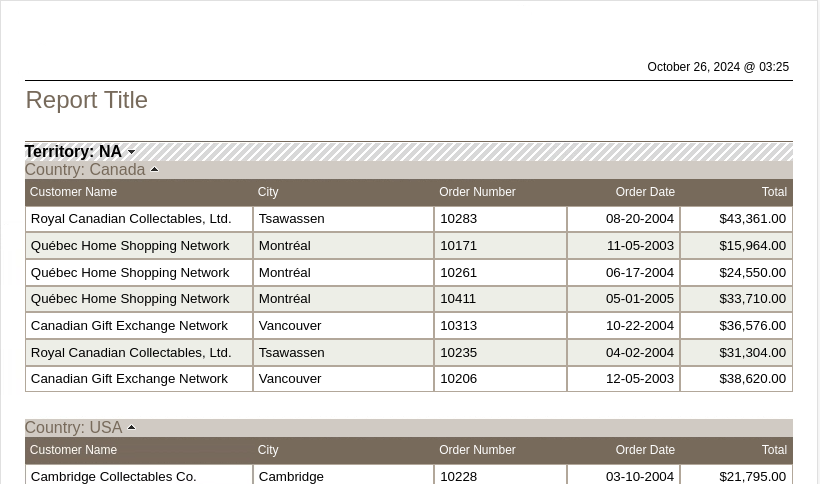Select the $15,964.00 total cell

click(752, 246)
